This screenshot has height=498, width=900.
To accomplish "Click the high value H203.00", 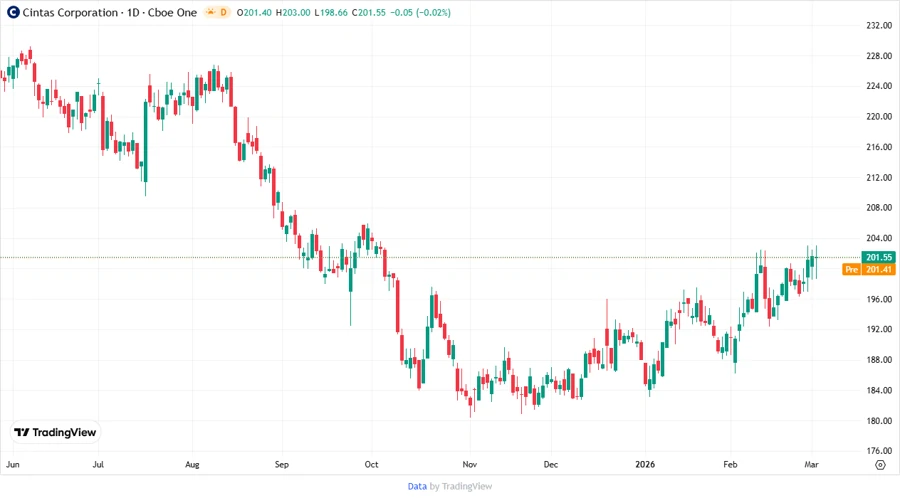I will pyautogui.click(x=293, y=13).
